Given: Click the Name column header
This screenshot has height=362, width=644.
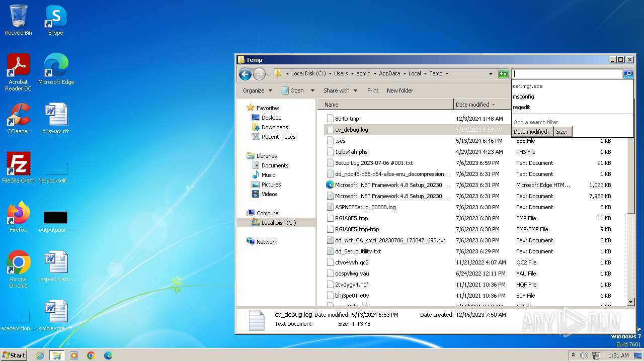Looking at the screenshot, I should click(386, 105).
